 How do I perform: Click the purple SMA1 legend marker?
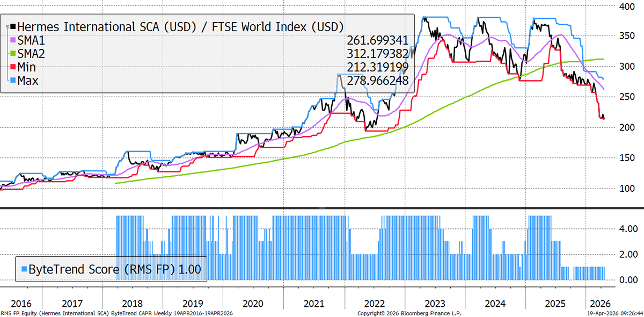click(13, 40)
